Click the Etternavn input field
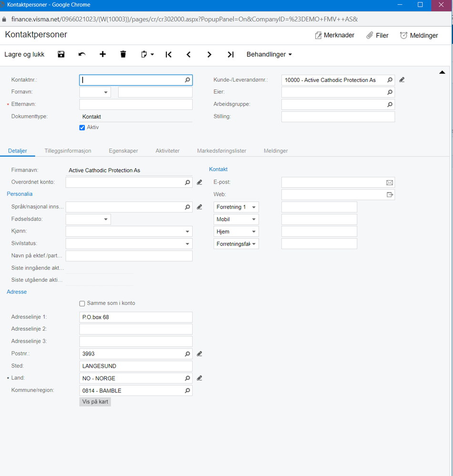 tap(136, 104)
